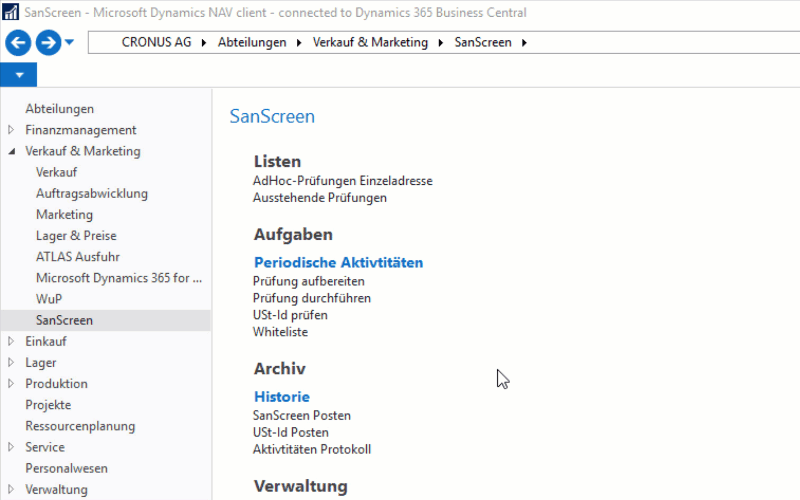Expand the Einkauf tree node
Screen dimensions: 800x500
11,341
